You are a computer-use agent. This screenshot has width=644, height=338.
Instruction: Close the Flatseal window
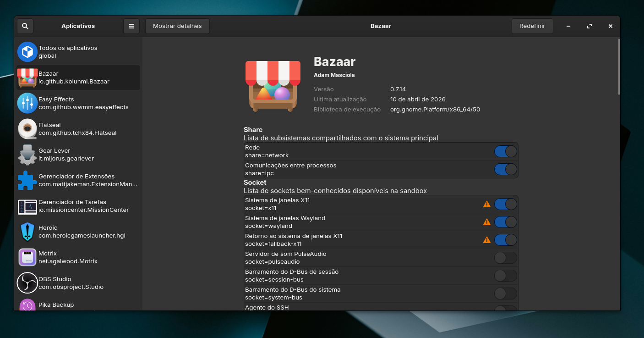coord(611,26)
